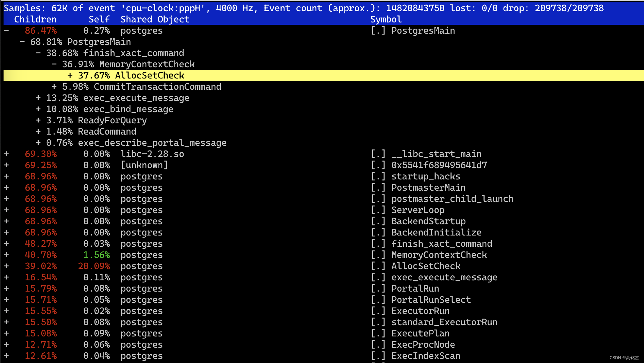Select the startup_hacks symbol name
The height and width of the screenshot is (363, 644).
pos(426,176)
